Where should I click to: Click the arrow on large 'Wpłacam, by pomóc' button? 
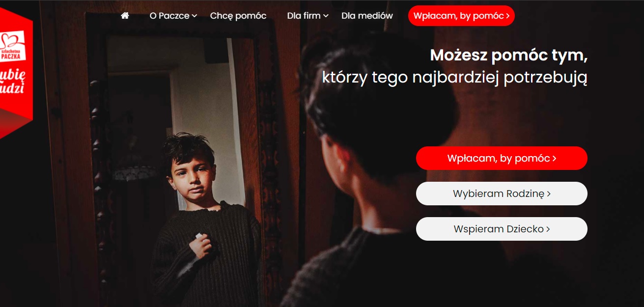[x=554, y=159]
